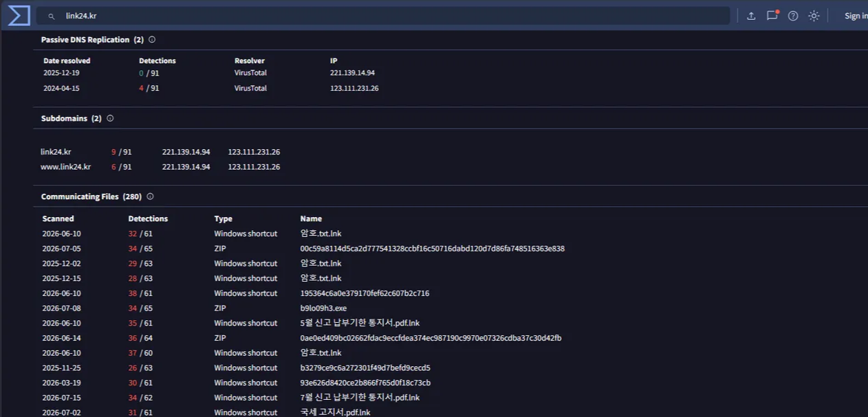Click the search magnifier icon
The height and width of the screenshot is (417, 868).
[x=52, y=16]
